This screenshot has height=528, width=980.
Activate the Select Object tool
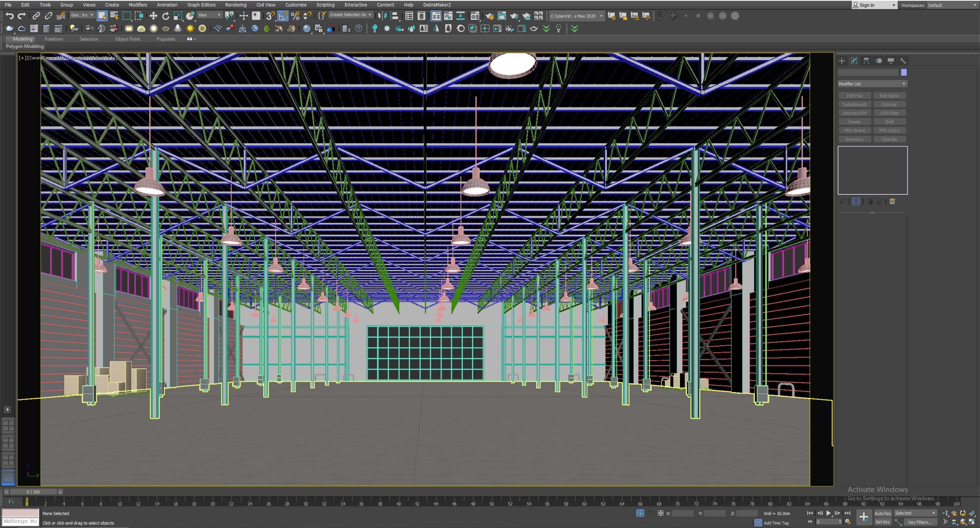click(x=102, y=16)
